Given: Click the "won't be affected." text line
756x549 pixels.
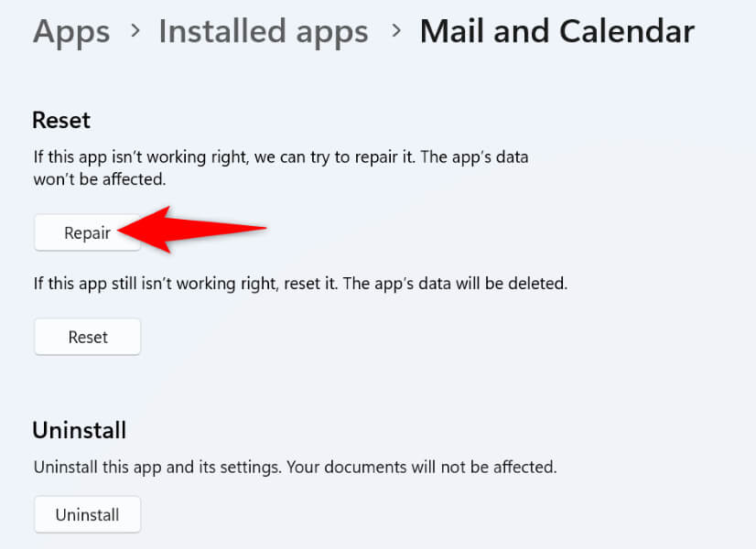Looking at the screenshot, I should click(100, 179).
